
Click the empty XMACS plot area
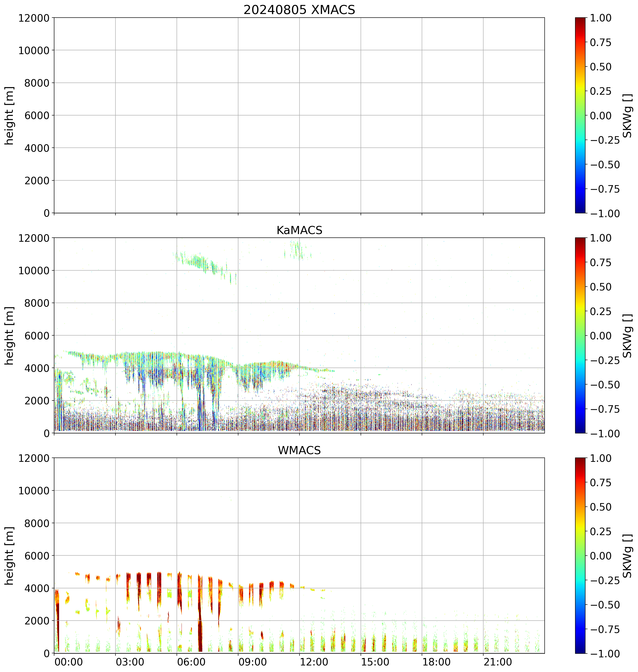pyautogui.click(x=299, y=115)
